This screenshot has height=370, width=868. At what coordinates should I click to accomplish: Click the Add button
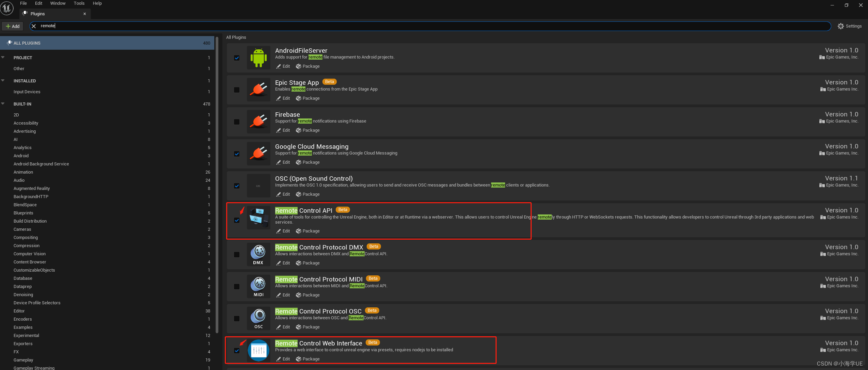click(13, 26)
